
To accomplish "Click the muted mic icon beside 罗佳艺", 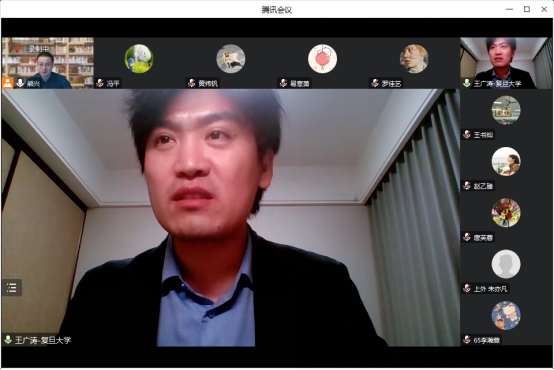I will point(375,83).
